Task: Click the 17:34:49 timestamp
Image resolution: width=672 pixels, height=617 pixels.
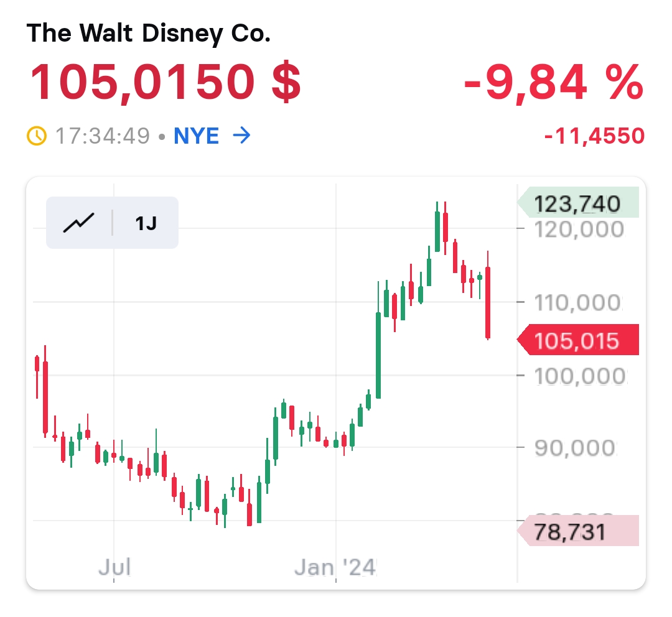Action: coord(103,136)
